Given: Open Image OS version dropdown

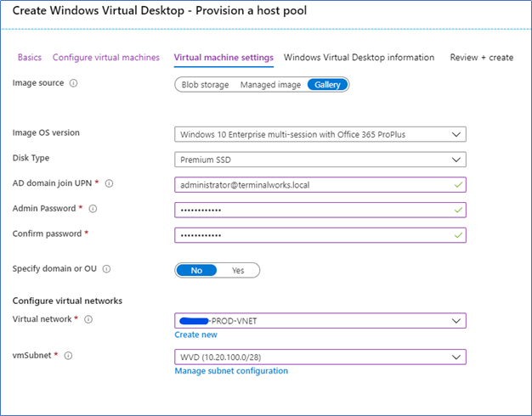Looking at the screenshot, I should (x=320, y=135).
